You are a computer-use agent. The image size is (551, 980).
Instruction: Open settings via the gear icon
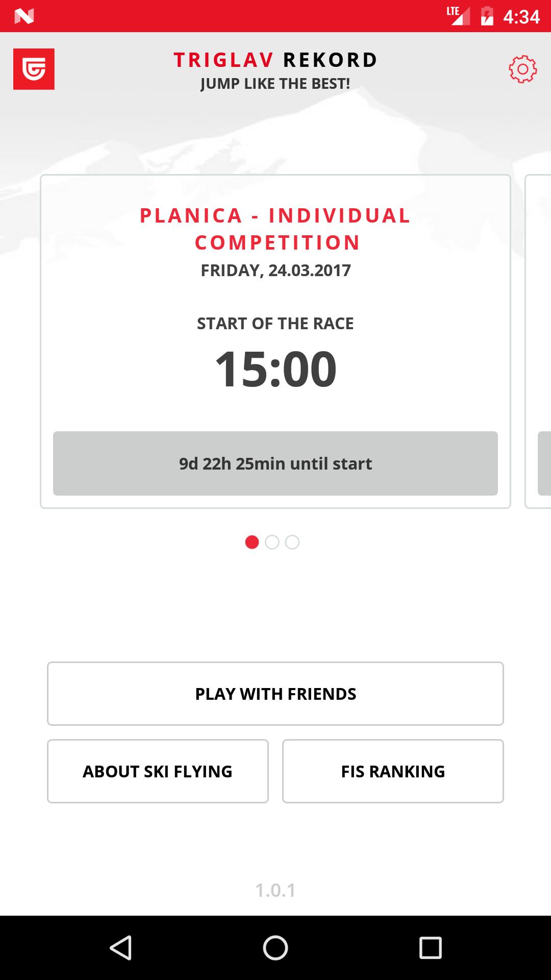[x=522, y=69]
